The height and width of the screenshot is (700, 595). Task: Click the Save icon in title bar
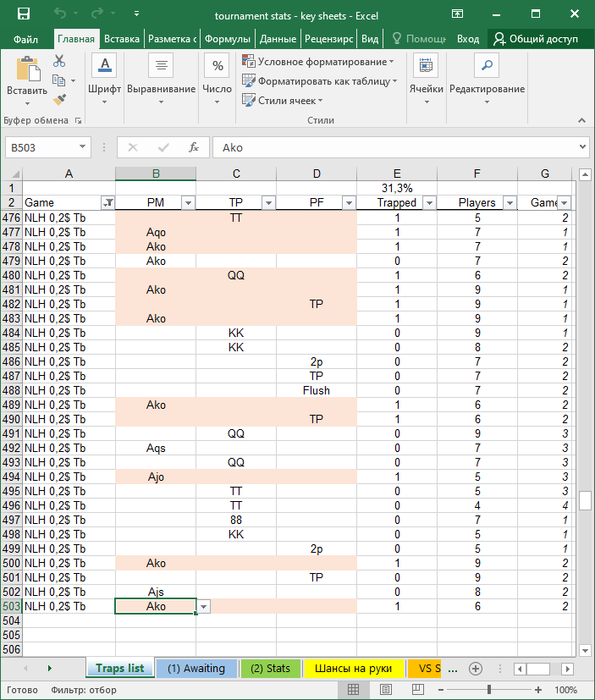pyautogui.click(x=23, y=14)
